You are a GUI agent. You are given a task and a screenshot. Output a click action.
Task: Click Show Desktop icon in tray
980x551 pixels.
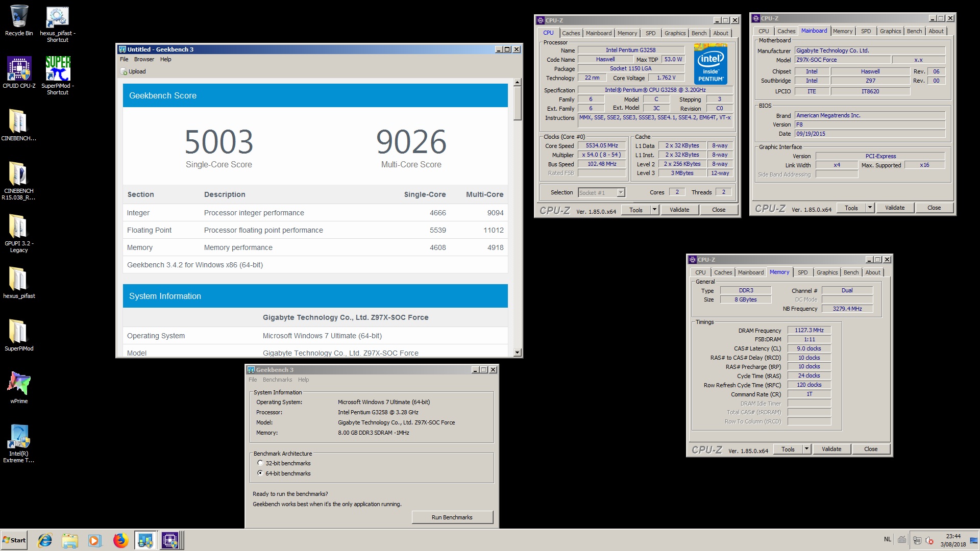(x=974, y=540)
